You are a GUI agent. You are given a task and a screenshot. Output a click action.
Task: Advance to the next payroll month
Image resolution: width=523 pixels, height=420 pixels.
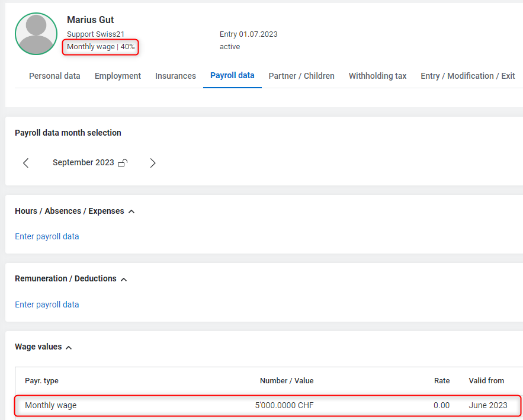(x=153, y=163)
